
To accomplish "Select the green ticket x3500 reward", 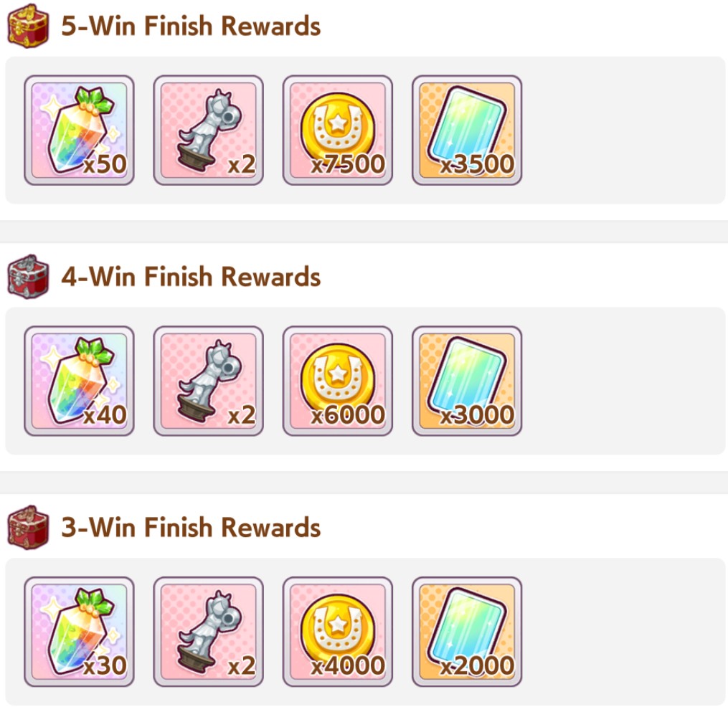I will click(467, 130).
